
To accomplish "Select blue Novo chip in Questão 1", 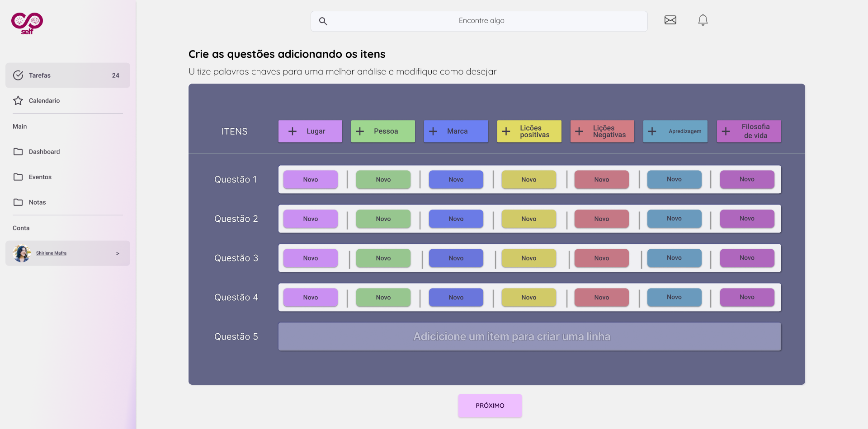I will pos(456,179).
